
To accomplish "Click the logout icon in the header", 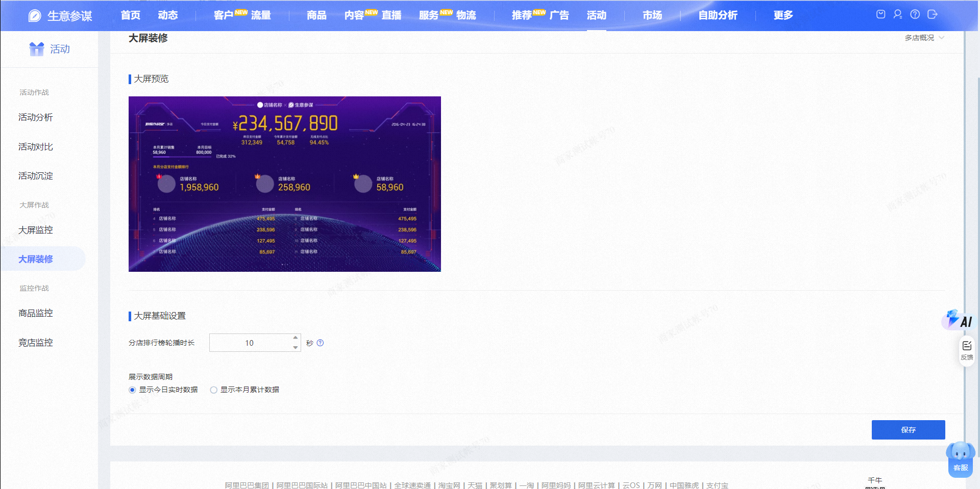I will (933, 14).
